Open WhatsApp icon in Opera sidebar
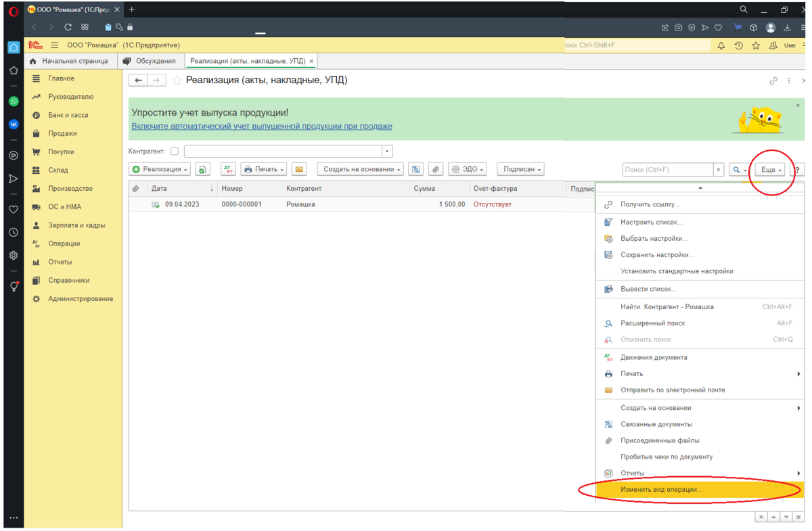The height and width of the screenshot is (531, 812). point(14,101)
